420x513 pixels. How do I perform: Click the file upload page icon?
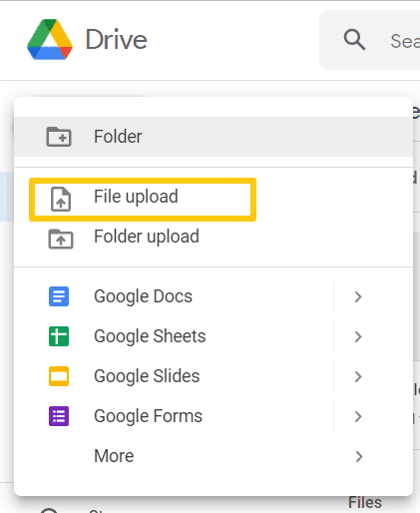pos(61,200)
